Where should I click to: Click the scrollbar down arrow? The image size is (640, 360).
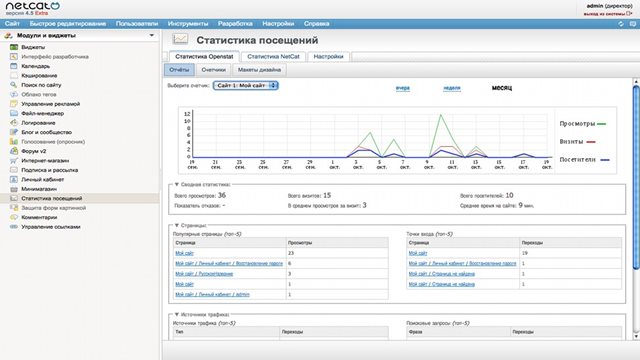tap(636, 337)
